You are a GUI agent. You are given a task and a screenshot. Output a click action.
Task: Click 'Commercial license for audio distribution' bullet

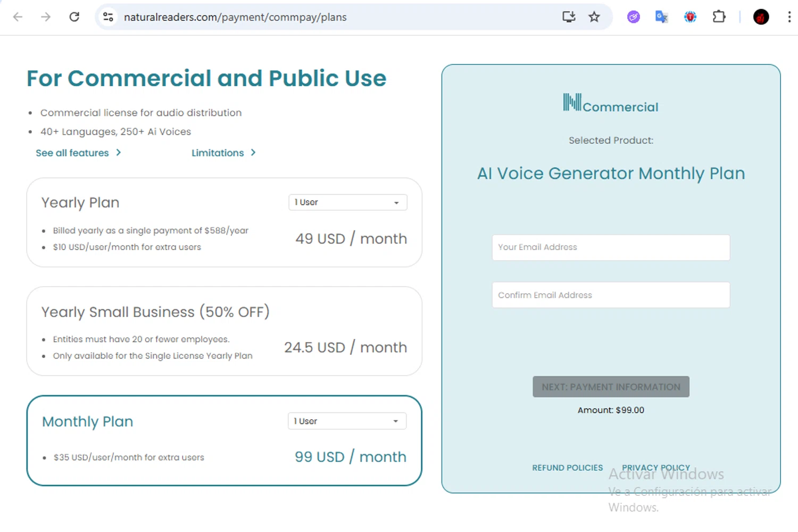click(141, 113)
